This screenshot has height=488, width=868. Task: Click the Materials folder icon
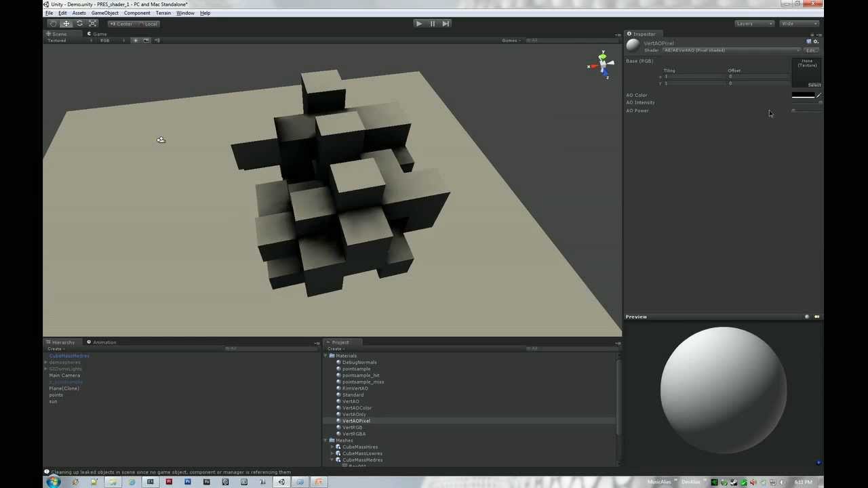click(332, 356)
